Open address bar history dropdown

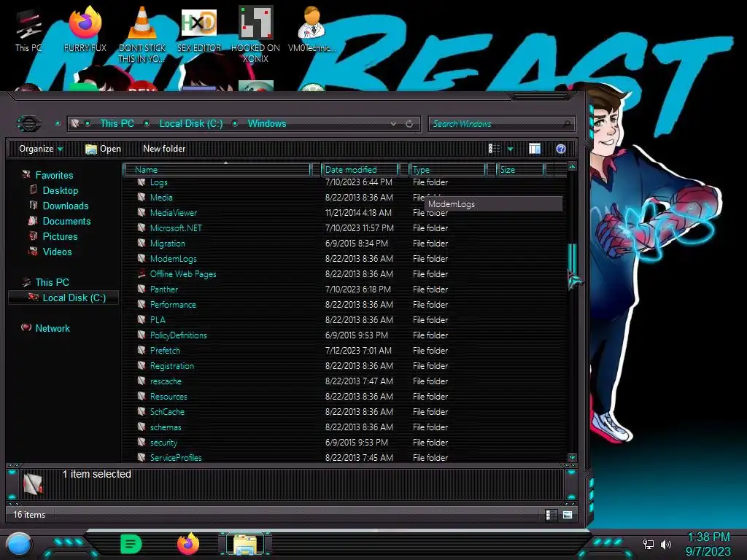click(393, 124)
